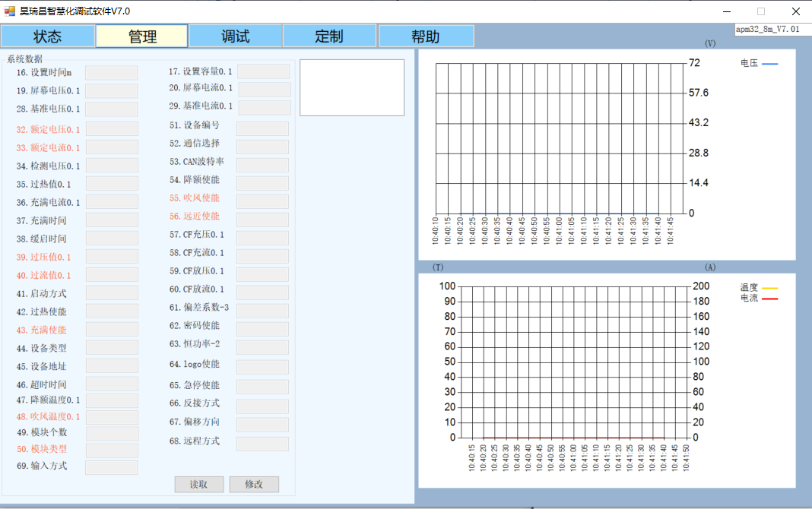The image size is (812, 509).
Task: Open the 管理 tab
Action: click(142, 36)
